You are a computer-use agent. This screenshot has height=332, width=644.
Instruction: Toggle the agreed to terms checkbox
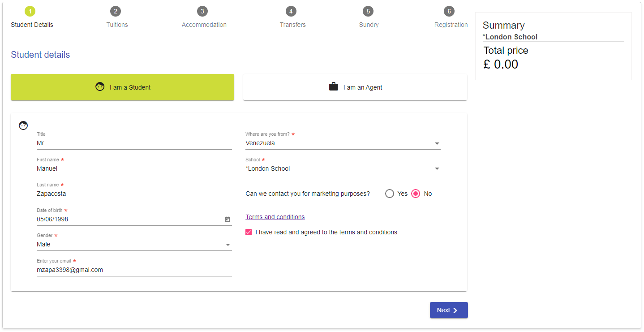tap(249, 232)
